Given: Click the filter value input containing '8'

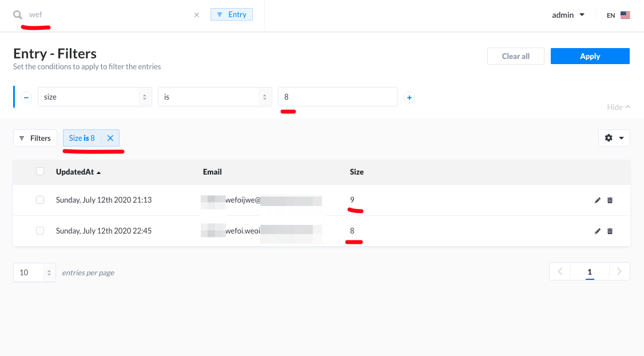Looking at the screenshot, I should coord(337,97).
